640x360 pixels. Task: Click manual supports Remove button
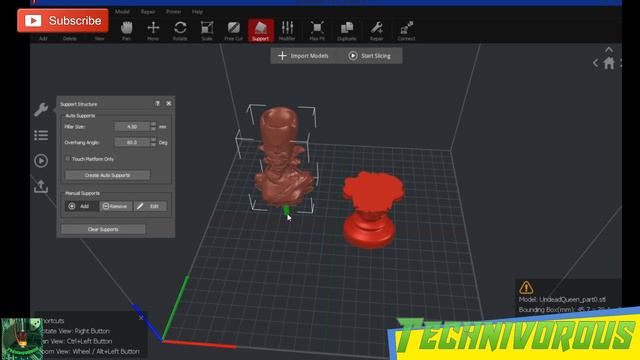point(116,206)
